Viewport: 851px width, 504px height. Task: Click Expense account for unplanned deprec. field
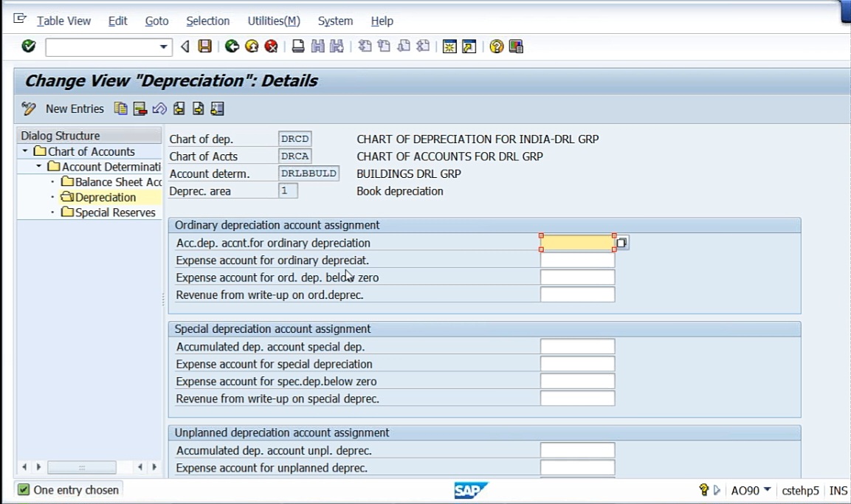click(x=577, y=467)
